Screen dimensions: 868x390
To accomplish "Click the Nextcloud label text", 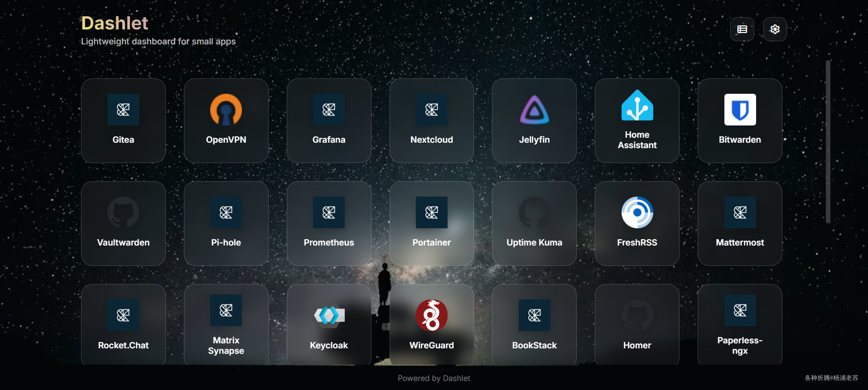I will (432, 140).
